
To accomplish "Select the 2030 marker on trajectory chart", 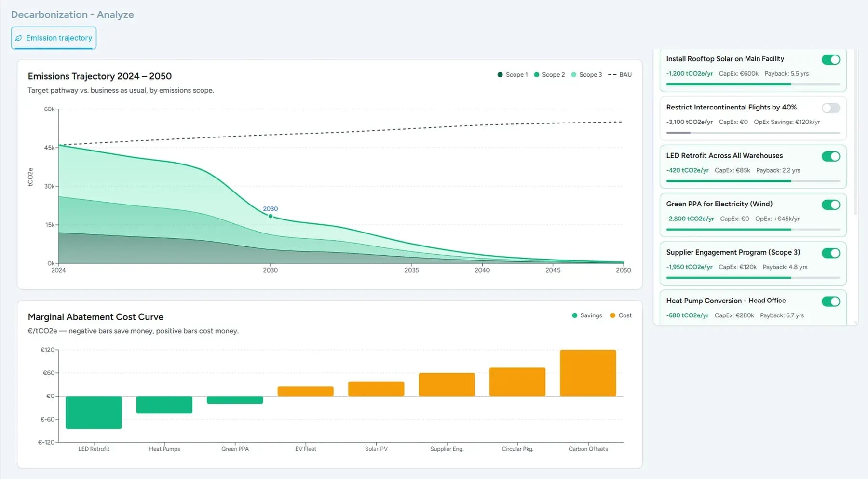I will click(271, 216).
